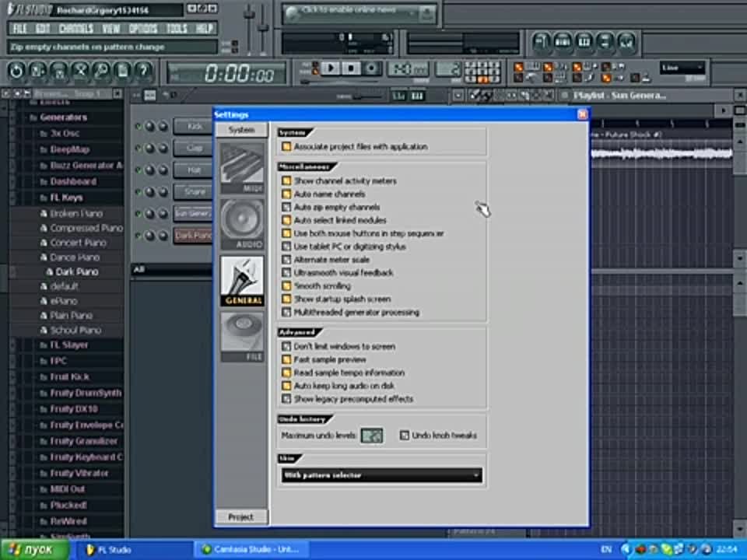The image size is (747, 560).
Task: Start playback with the play button
Action: [330, 68]
